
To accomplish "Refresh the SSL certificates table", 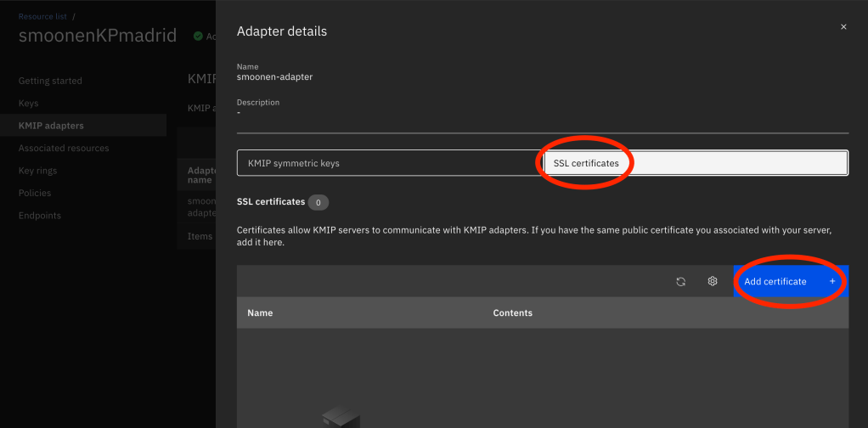I will (680, 282).
